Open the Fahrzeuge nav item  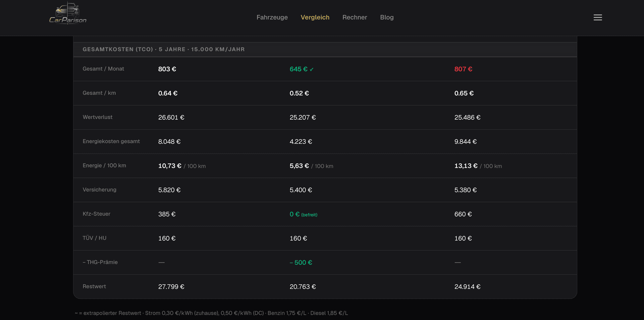tap(272, 17)
